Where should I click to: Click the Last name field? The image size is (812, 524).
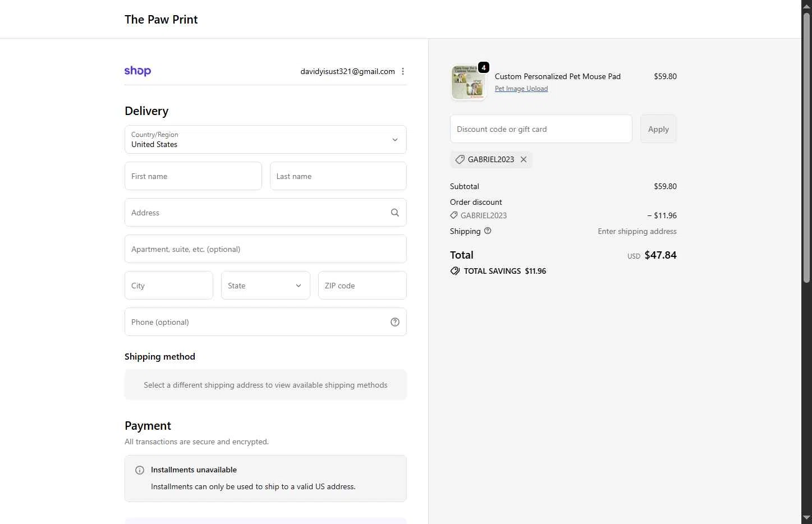[338, 176]
